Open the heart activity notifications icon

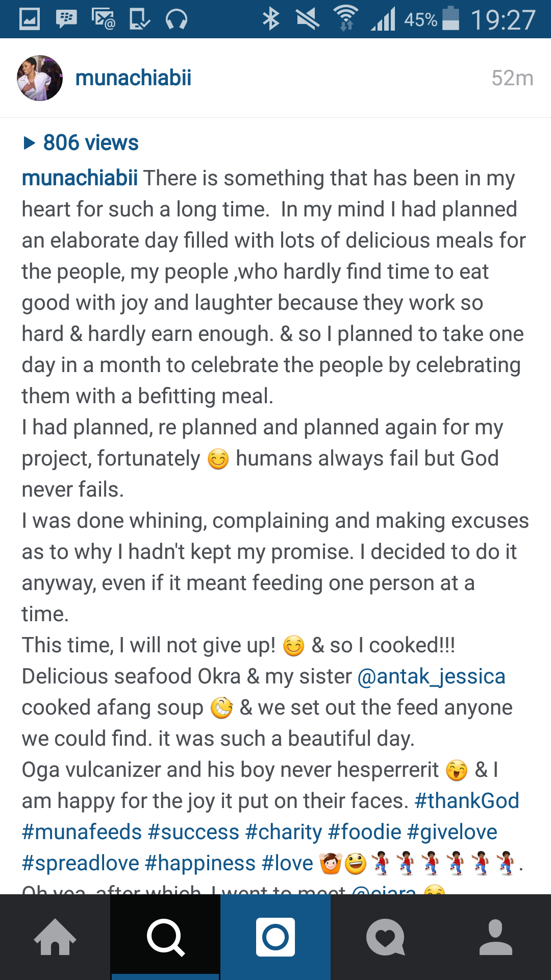coord(386,937)
